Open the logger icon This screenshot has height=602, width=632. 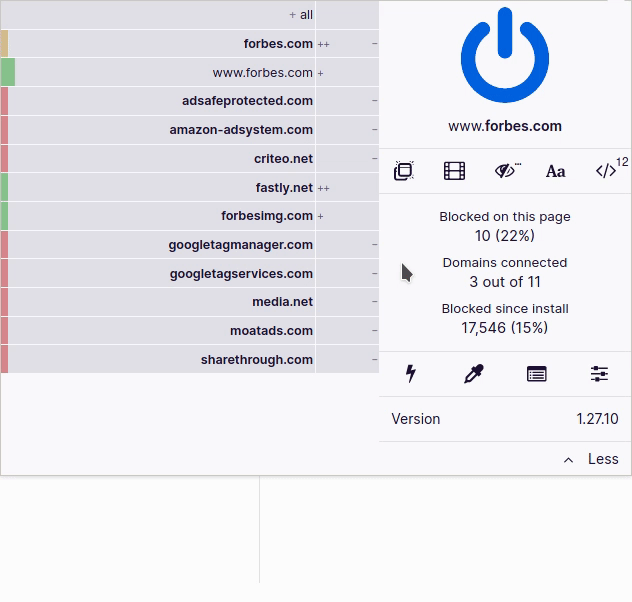pos(536,374)
